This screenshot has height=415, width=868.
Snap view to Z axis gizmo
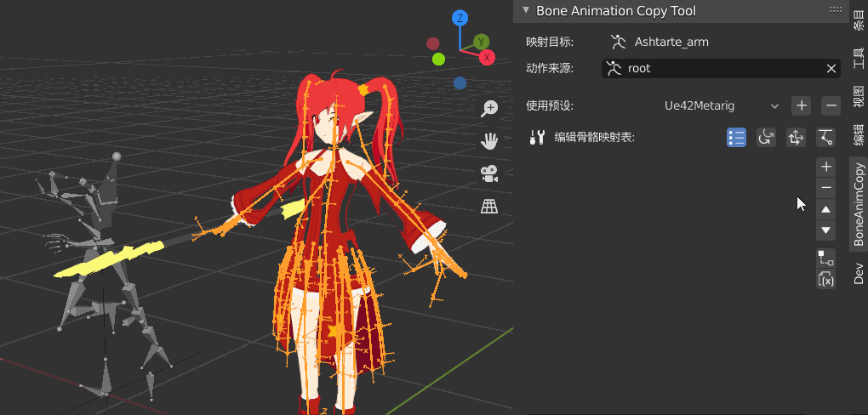pyautogui.click(x=460, y=18)
